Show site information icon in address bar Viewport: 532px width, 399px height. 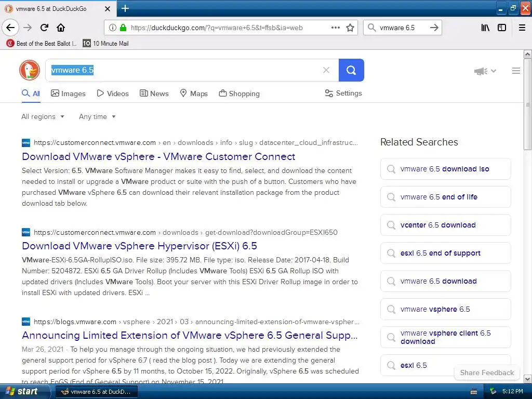click(x=112, y=28)
